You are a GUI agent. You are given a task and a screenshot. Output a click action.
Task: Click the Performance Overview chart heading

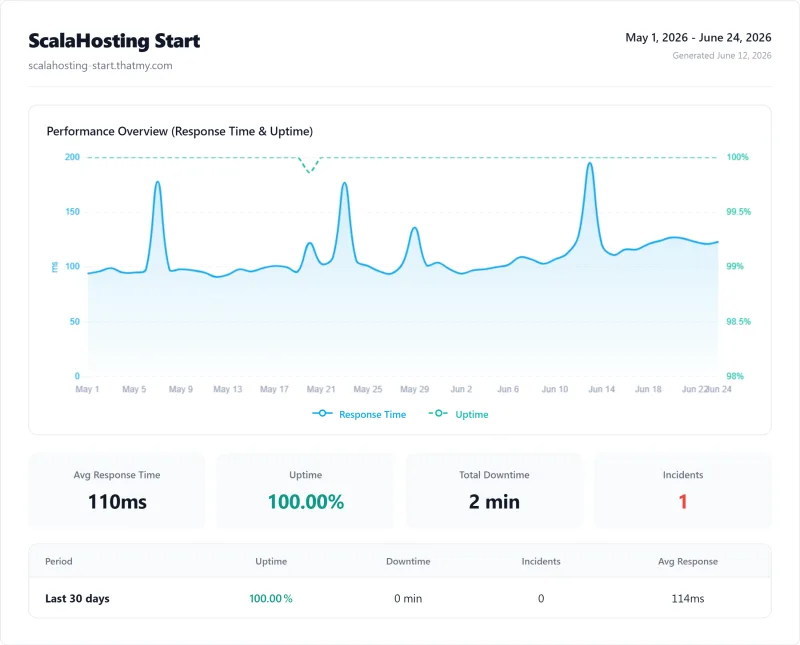coord(180,131)
